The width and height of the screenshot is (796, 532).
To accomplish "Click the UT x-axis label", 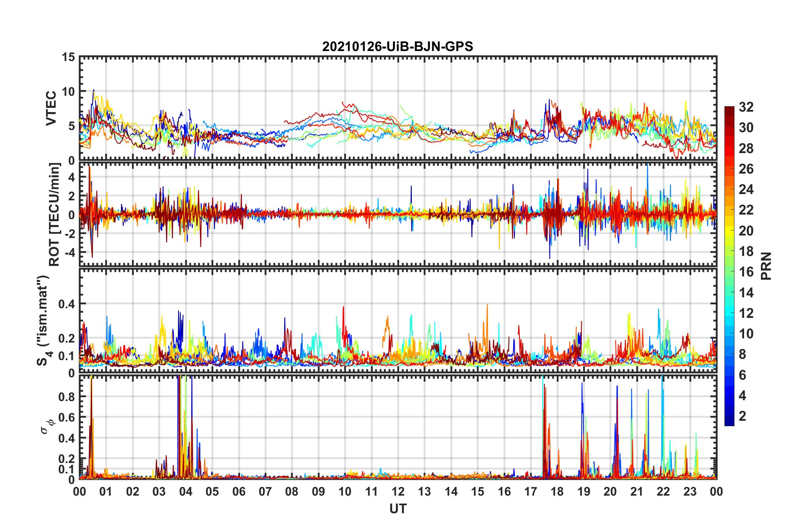I will pos(398,509).
